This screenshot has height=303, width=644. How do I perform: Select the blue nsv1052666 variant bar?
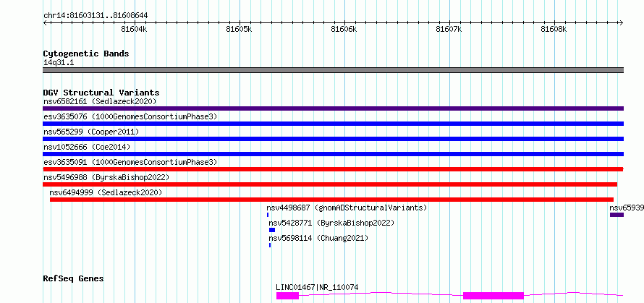(333, 154)
